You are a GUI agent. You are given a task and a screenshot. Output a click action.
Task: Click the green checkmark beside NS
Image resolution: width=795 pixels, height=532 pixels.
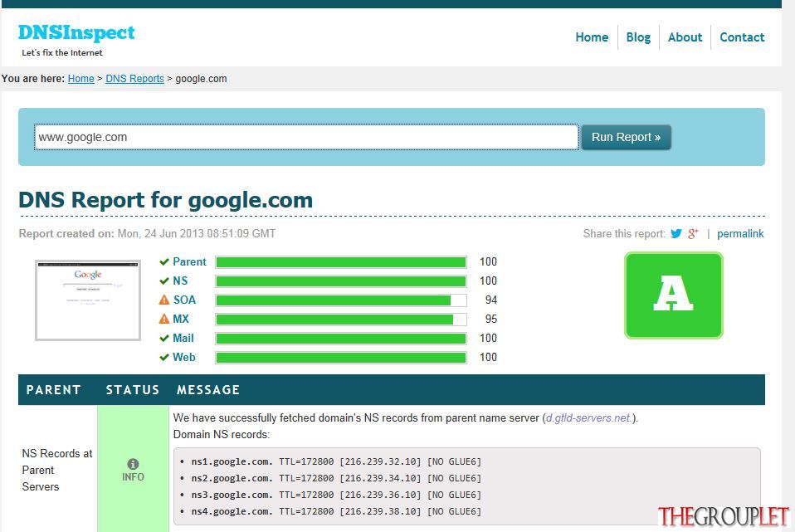163,281
